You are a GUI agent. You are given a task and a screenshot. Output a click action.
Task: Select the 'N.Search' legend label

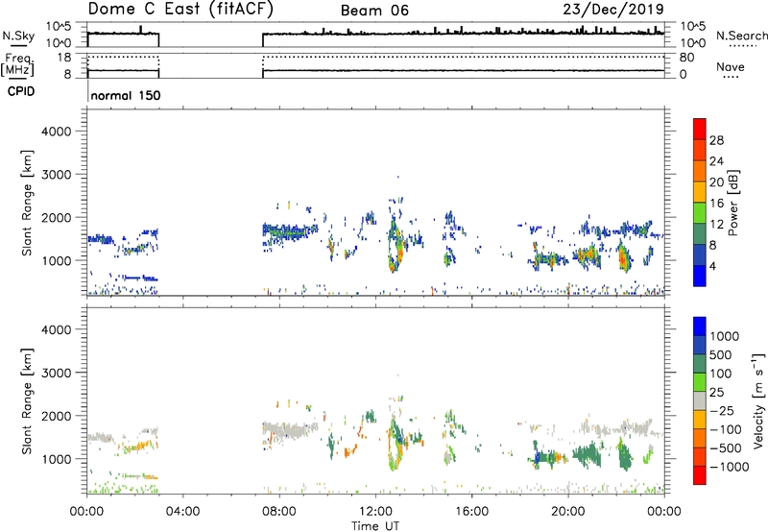pos(741,36)
